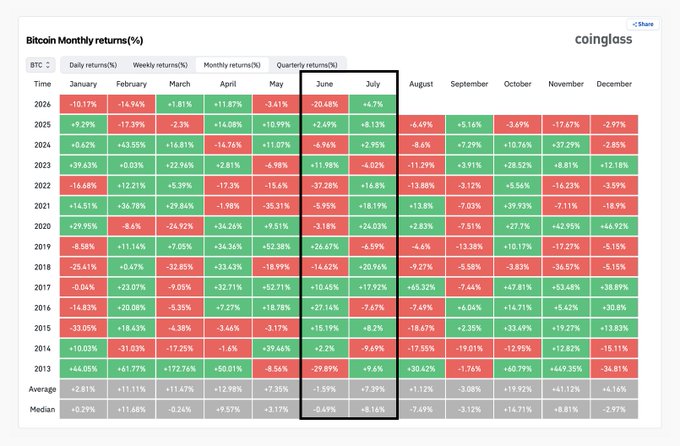Viewport: 680px width, 446px height.
Task: Click the September column header
Action: [469, 84]
